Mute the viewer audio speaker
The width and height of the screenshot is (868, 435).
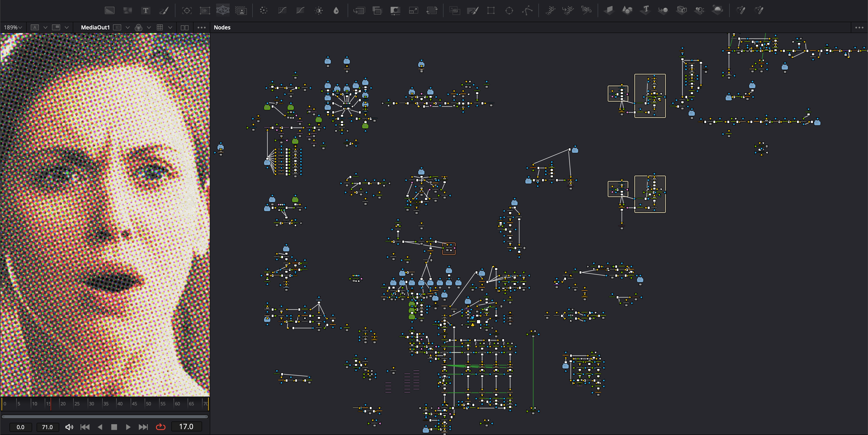point(69,427)
